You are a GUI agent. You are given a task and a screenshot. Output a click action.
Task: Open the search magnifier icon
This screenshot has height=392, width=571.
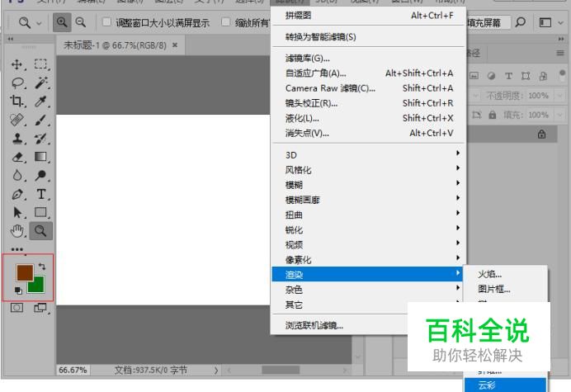521,22
